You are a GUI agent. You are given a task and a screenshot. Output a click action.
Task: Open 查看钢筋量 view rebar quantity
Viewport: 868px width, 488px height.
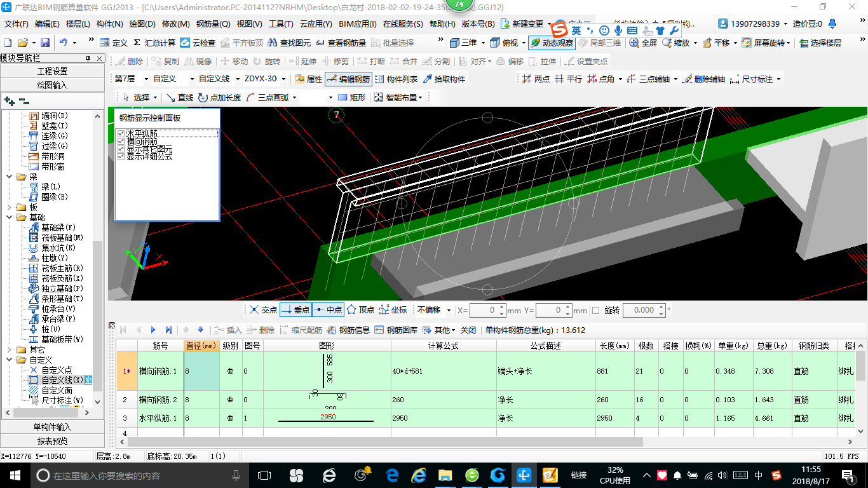pyautogui.click(x=341, y=43)
